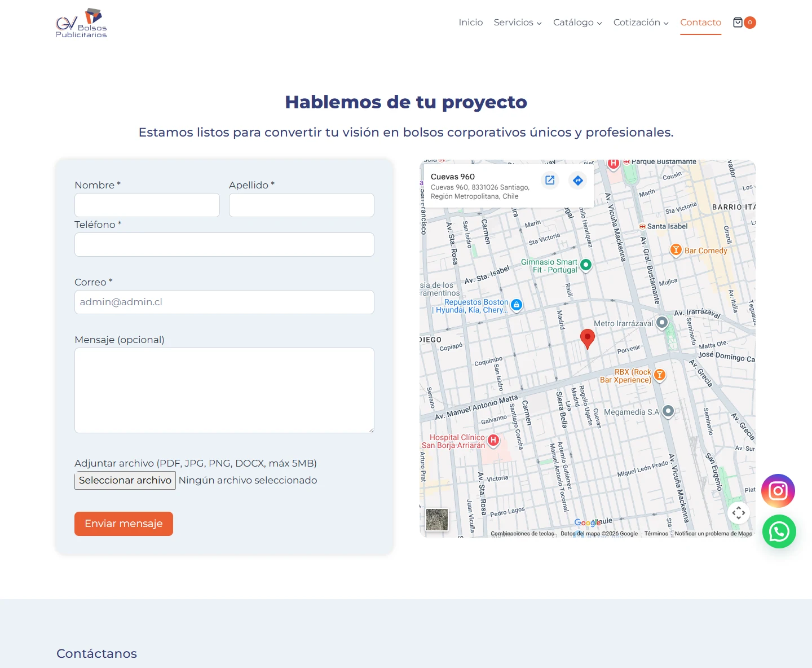Image resolution: width=812 pixels, height=668 pixels.
Task: Click Combinaciones de teclas on map
Action: tap(522, 533)
